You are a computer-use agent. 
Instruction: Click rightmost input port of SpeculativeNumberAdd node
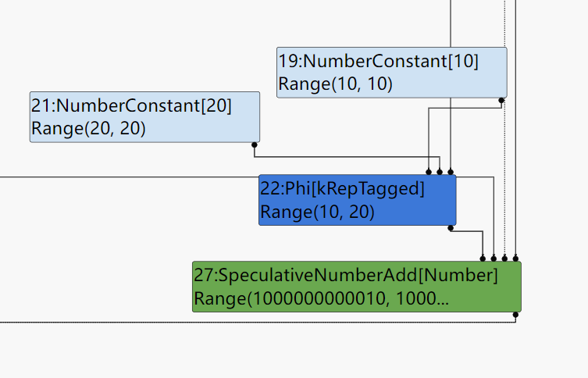pos(515,258)
